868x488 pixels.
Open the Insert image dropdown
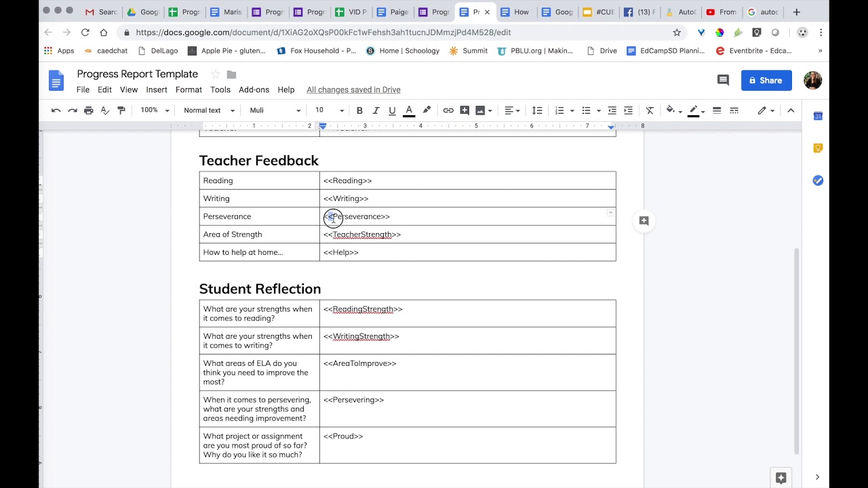(484, 110)
